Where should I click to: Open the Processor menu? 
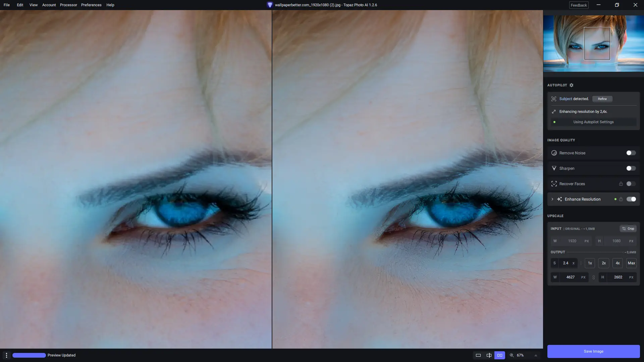pyautogui.click(x=68, y=5)
